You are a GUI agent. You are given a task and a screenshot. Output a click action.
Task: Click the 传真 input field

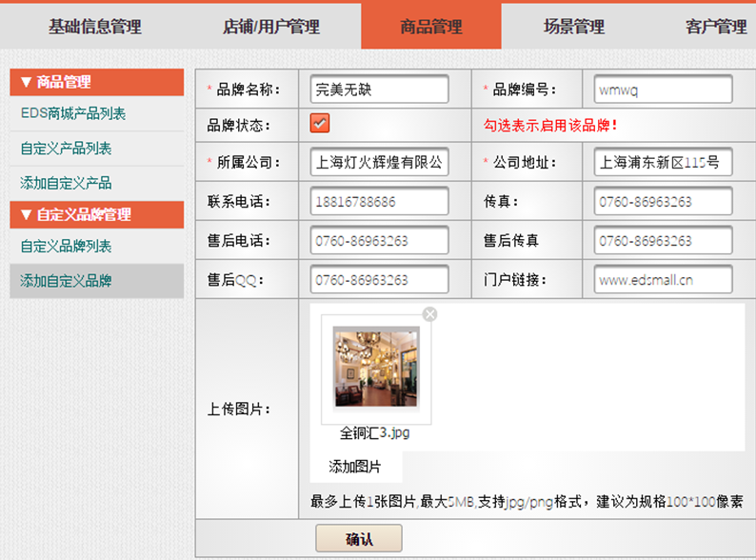tap(663, 201)
